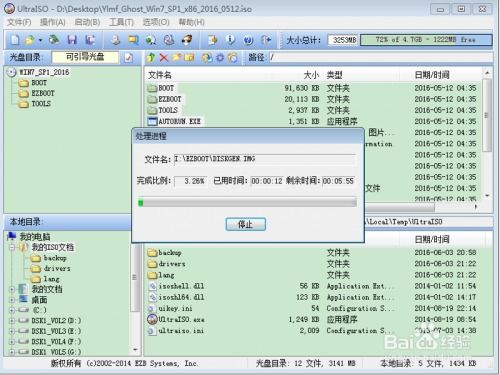
Task: Open the 工具(T) menu
Action: [x=121, y=22]
